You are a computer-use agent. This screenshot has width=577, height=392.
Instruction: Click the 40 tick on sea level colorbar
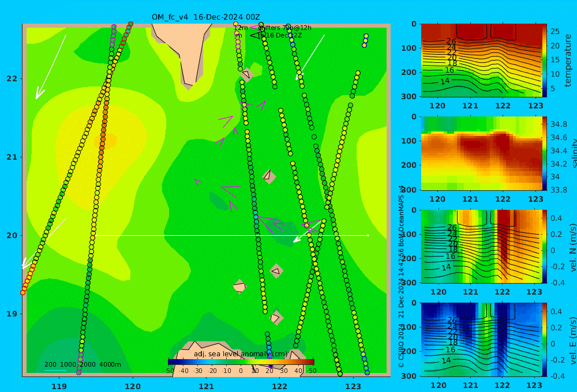pos(298,371)
